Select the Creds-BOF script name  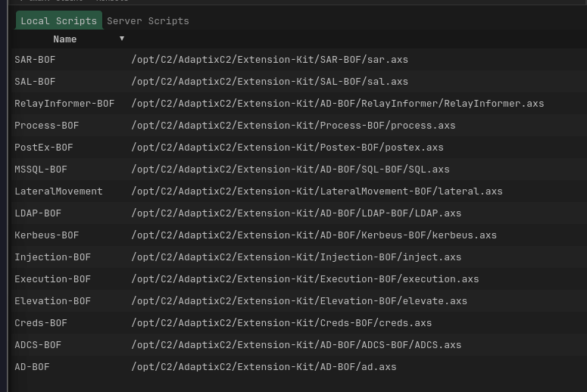(x=41, y=322)
